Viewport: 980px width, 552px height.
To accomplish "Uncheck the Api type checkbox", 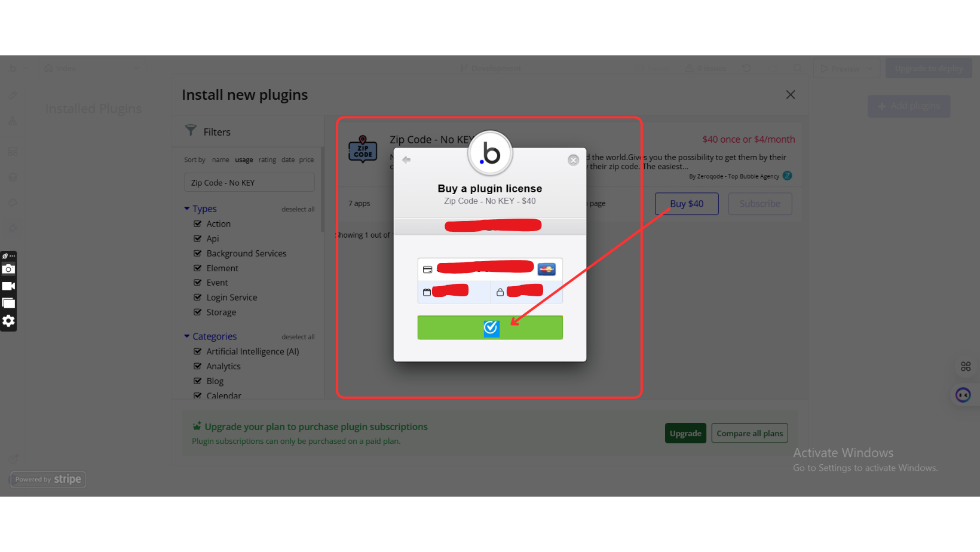I will tap(198, 238).
